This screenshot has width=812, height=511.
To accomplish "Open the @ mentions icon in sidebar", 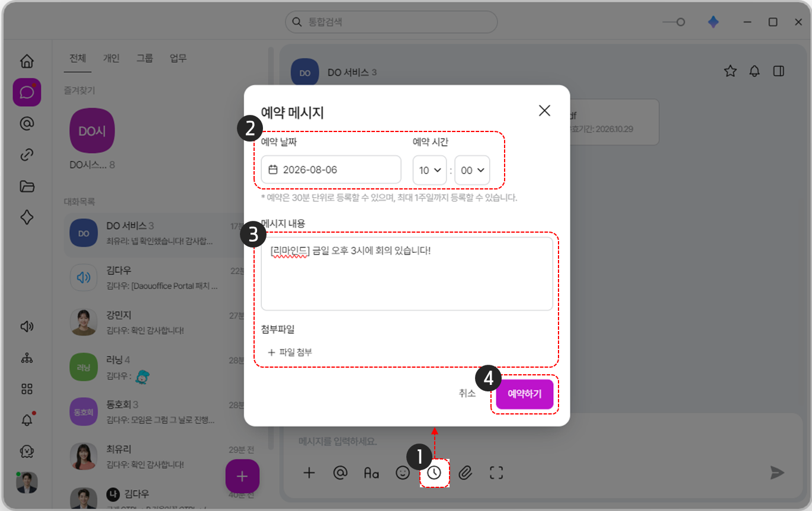I will (x=27, y=123).
